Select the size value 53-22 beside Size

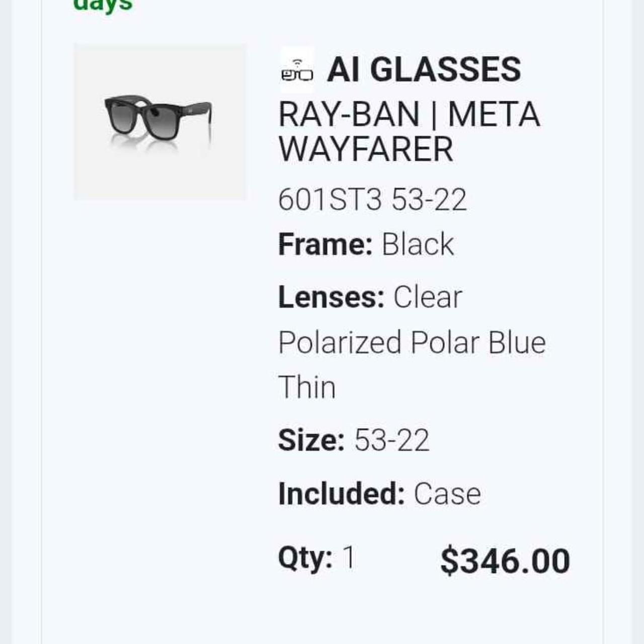tap(391, 440)
